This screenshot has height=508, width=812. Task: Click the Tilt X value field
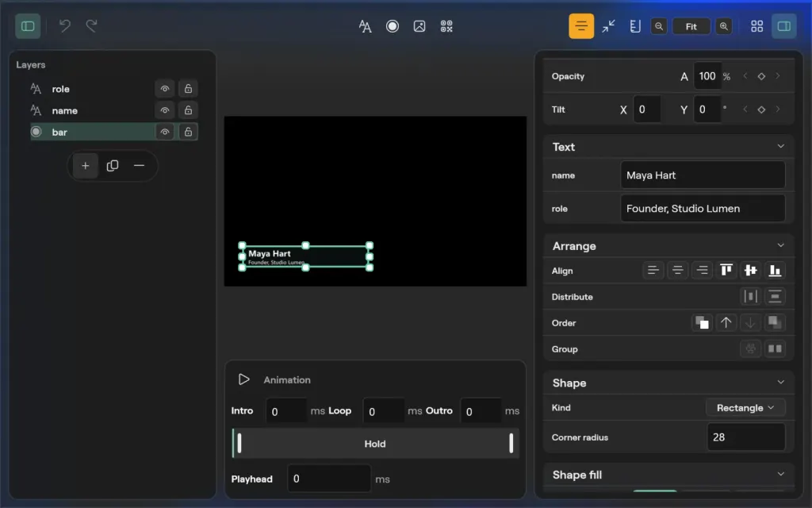tap(647, 110)
